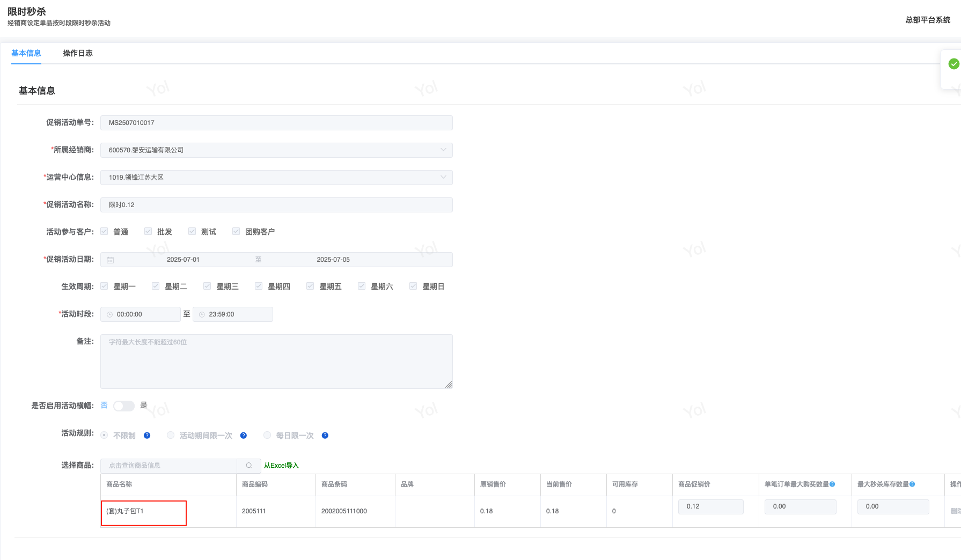Click the help icon beside 活动期间限一次

[x=244, y=436]
